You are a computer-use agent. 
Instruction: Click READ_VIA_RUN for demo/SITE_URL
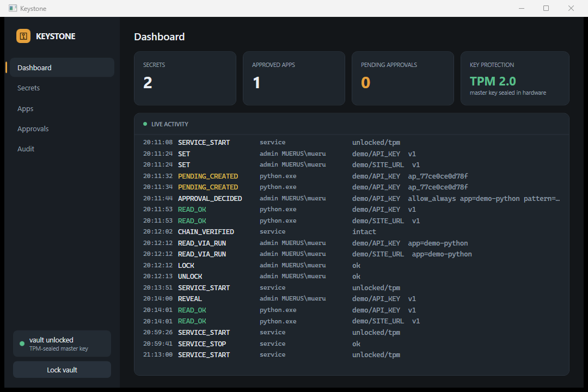202,254
